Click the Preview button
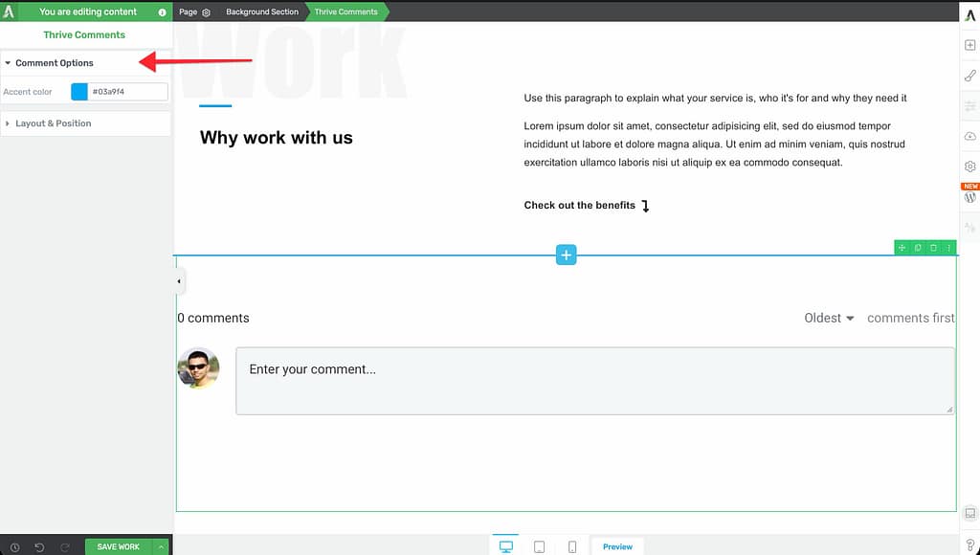 point(617,546)
